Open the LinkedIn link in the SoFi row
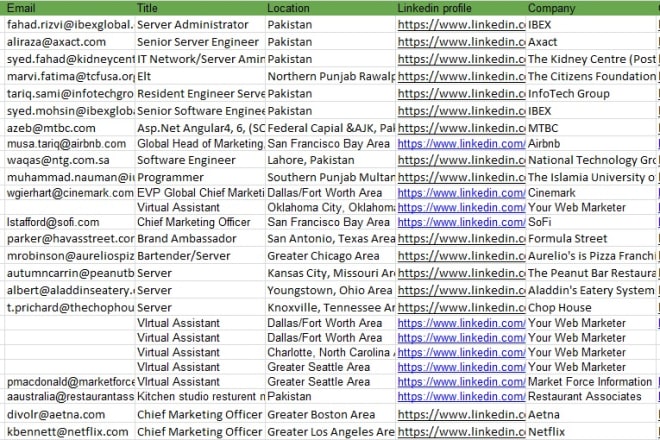 (x=461, y=222)
